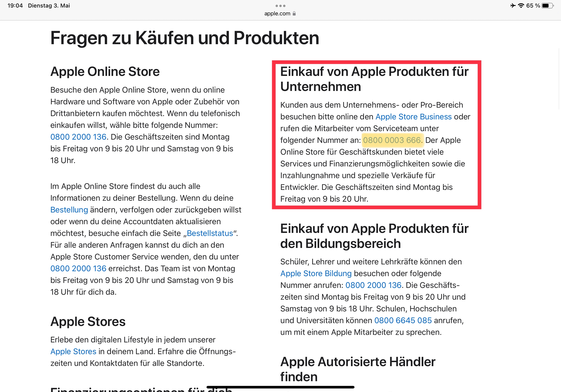Open the Apple Store Bildung link
Viewport: 561px width, 392px height.
coord(316,273)
